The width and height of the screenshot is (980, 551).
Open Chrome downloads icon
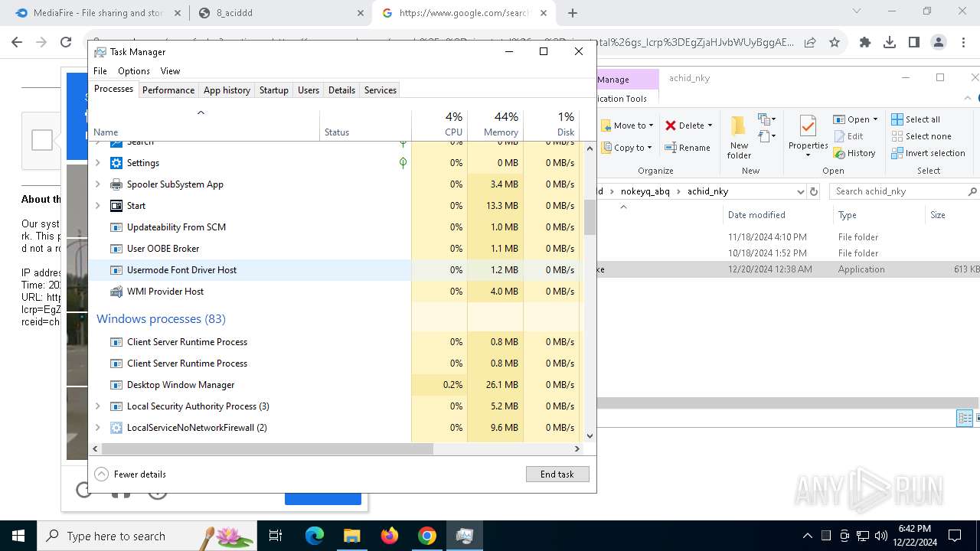tap(890, 43)
